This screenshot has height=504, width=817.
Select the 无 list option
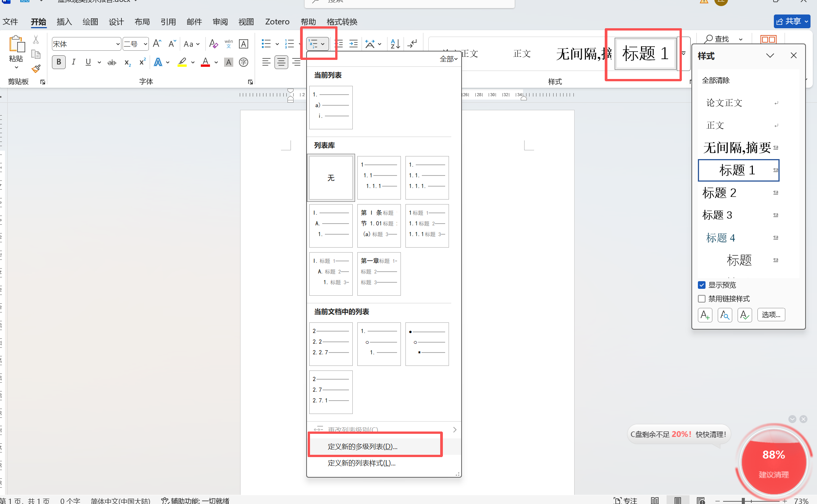coord(331,178)
